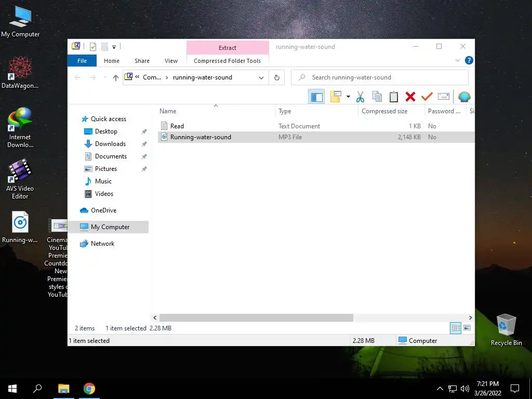532x399 pixels.
Task: Click the globe shell icon in toolbar
Action: click(x=464, y=97)
